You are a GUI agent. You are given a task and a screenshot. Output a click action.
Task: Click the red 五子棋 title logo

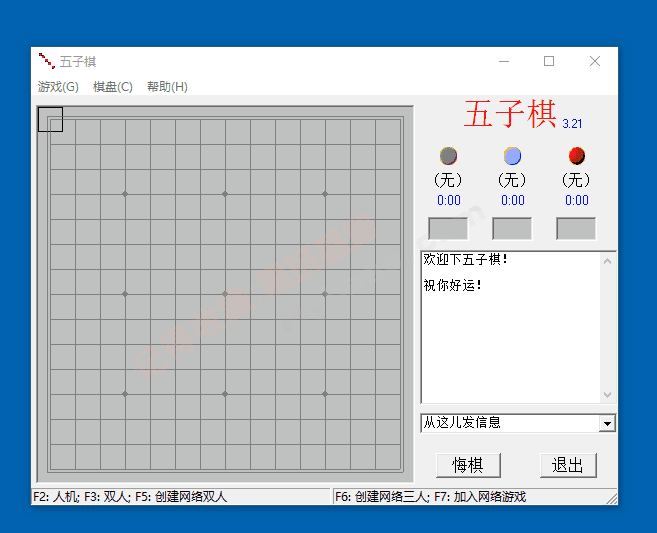tap(510, 114)
